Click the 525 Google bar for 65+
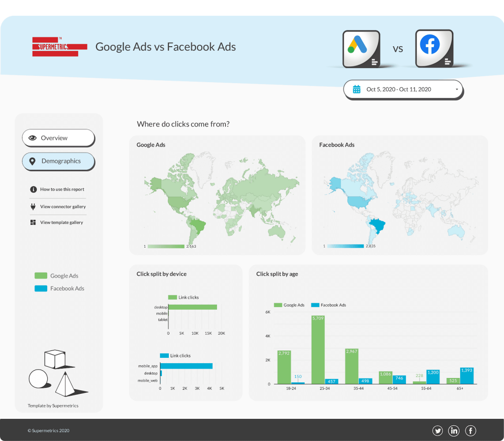The width and height of the screenshot is (504, 441). click(453, 381)
